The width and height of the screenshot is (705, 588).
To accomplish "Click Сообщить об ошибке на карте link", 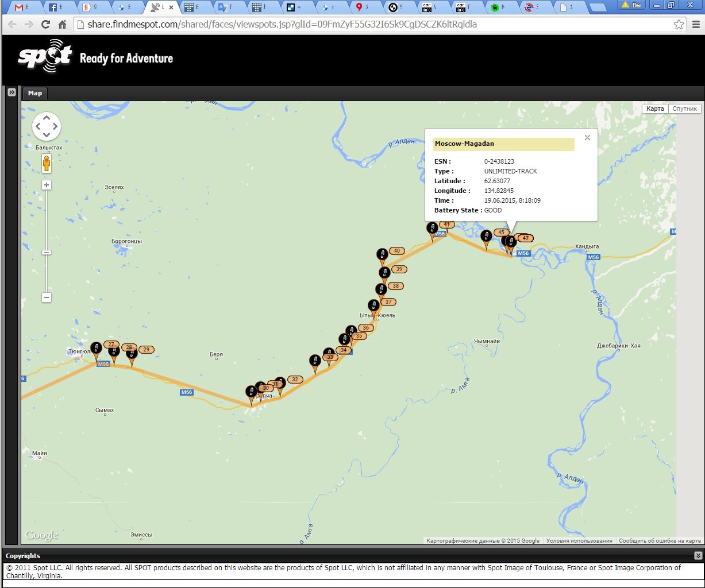I will click(660, 540).
